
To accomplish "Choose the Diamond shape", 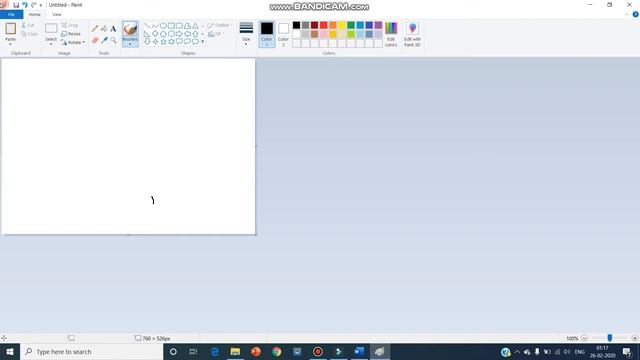I will point(155,34).
